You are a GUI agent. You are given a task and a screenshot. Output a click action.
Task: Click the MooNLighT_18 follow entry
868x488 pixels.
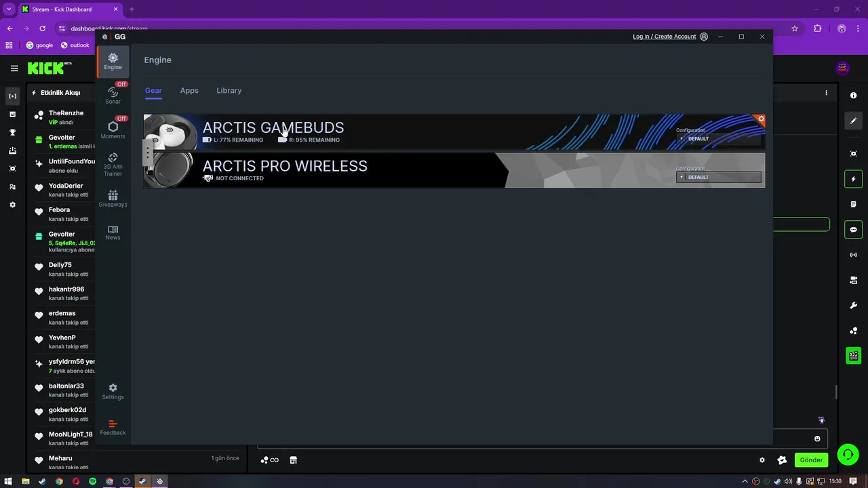click(x=65, y=439)
